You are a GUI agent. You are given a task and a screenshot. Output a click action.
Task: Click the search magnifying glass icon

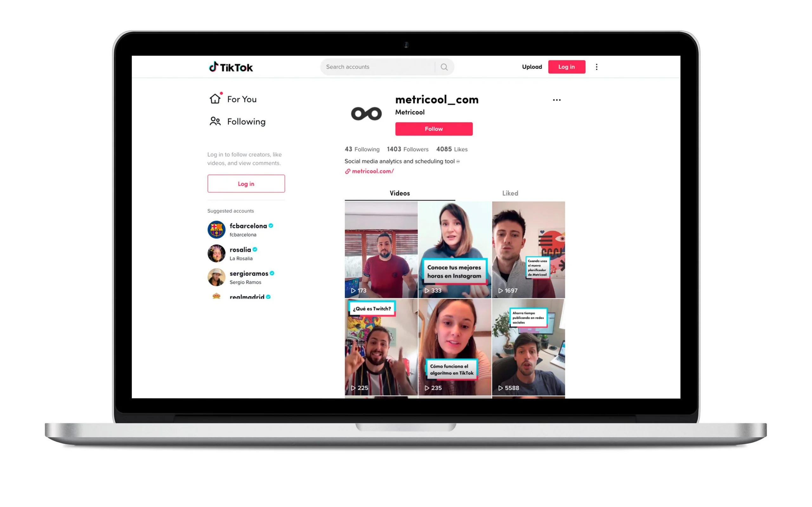pos(445,67)
